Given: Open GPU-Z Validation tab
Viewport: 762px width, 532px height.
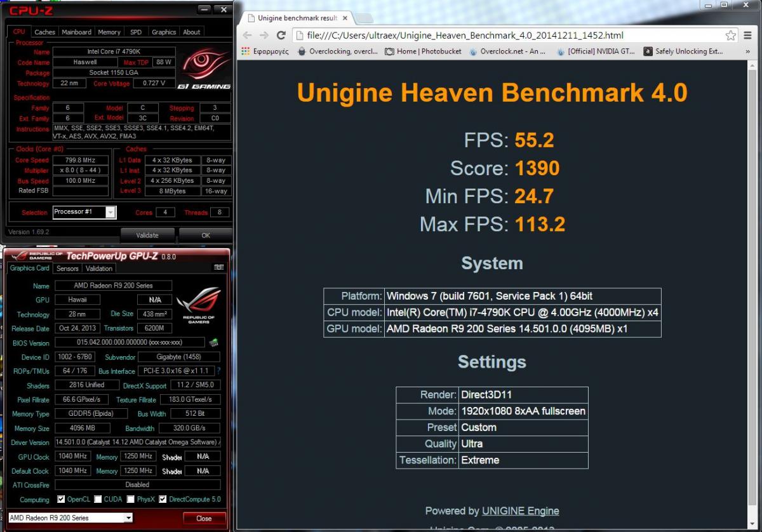Looking at the screenshot, I should pos(99,268).
